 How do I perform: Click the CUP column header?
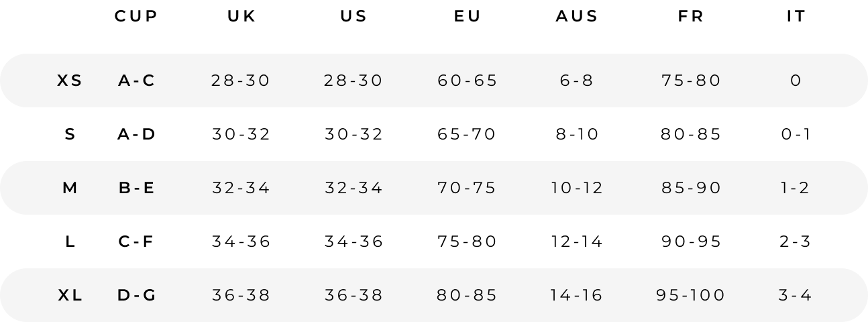(136, 17)
